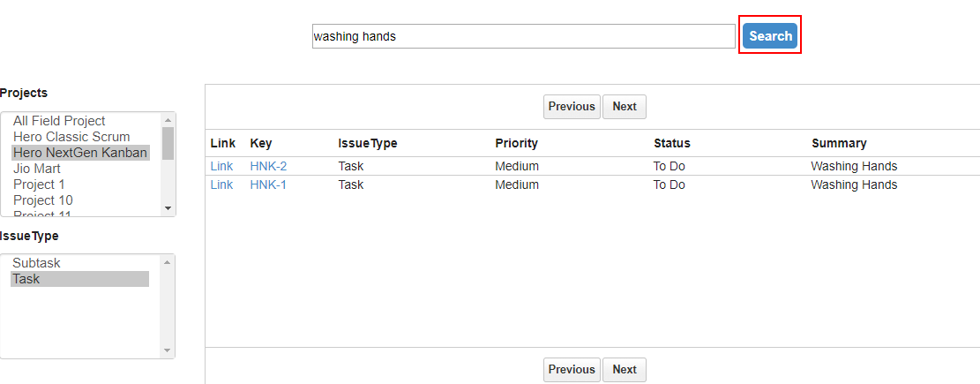The width and height of the screenshot is (980, 384).
Task: Click the Previous button below the table
Action: [572, 370]
